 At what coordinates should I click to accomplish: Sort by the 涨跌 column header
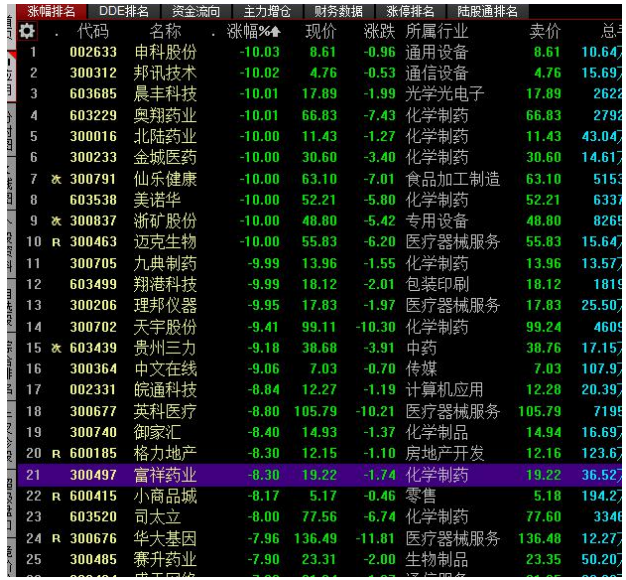click(379, 31)
